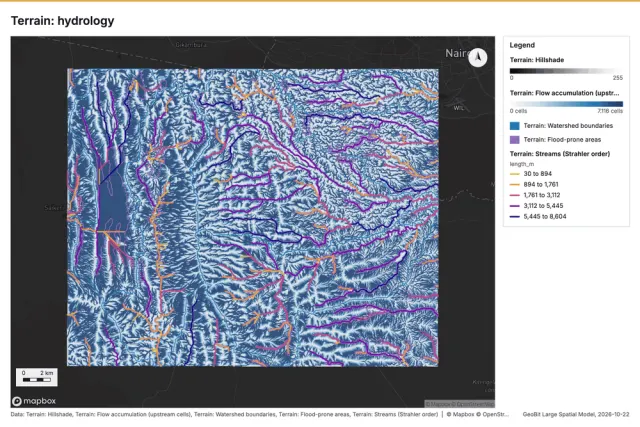Click the '894 to 1,761' orange legend line
Viewport: 640px width, 427px height.
(x=515, y=185)
